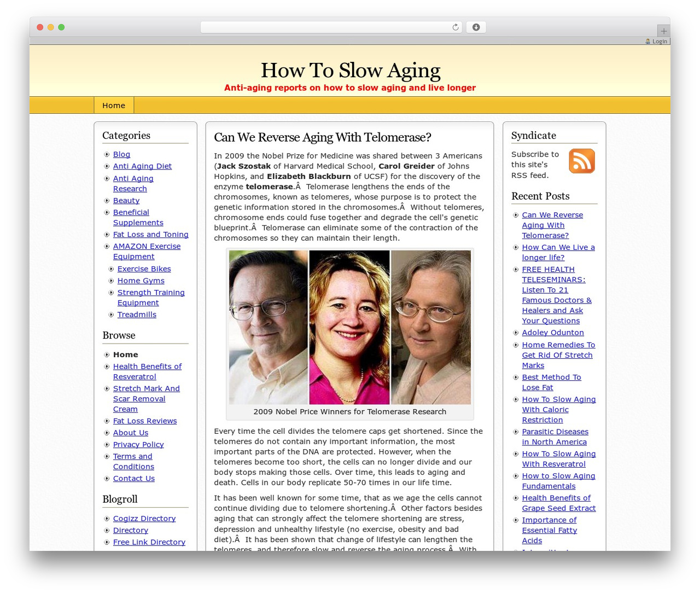Open the Adoley Odunton recent post
Viewport: 700px width, 593px height.
pos(553,333)
